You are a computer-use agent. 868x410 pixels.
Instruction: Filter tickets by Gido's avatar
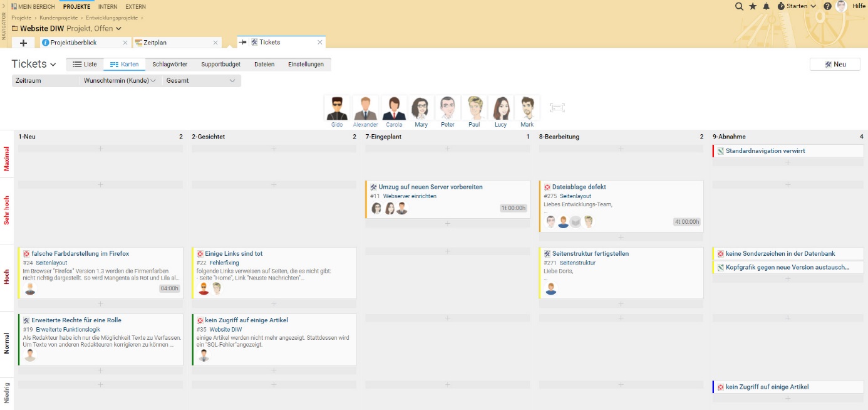point(338,108)
